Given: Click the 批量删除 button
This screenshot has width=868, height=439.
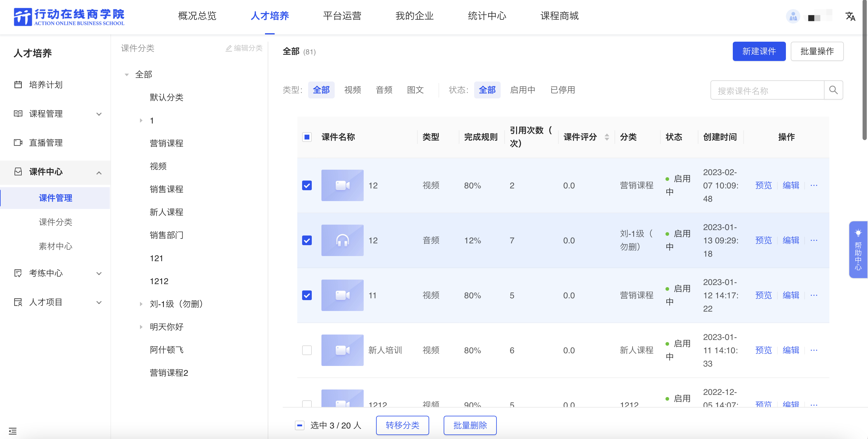Looking at the screenshot, I should [470, 425].
